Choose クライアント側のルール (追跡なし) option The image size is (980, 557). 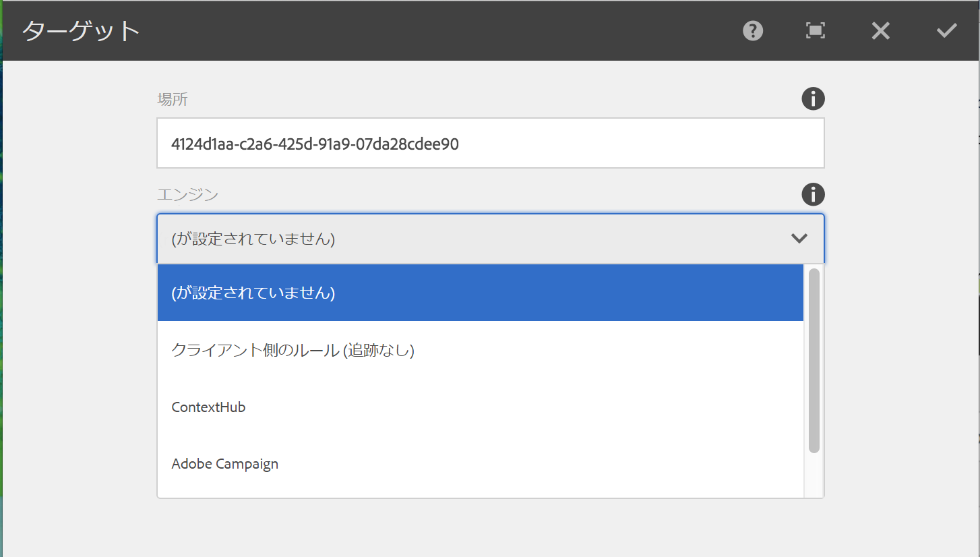coord(293,350)
